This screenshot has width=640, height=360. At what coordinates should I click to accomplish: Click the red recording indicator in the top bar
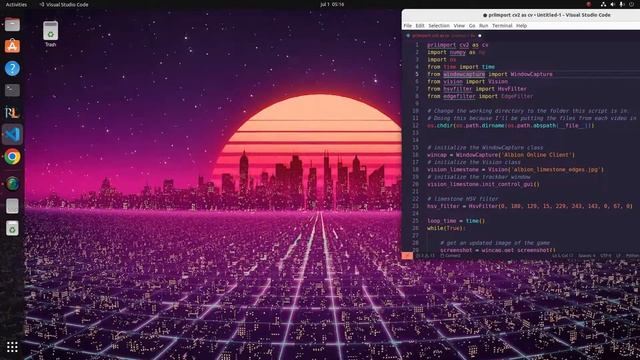589,4
